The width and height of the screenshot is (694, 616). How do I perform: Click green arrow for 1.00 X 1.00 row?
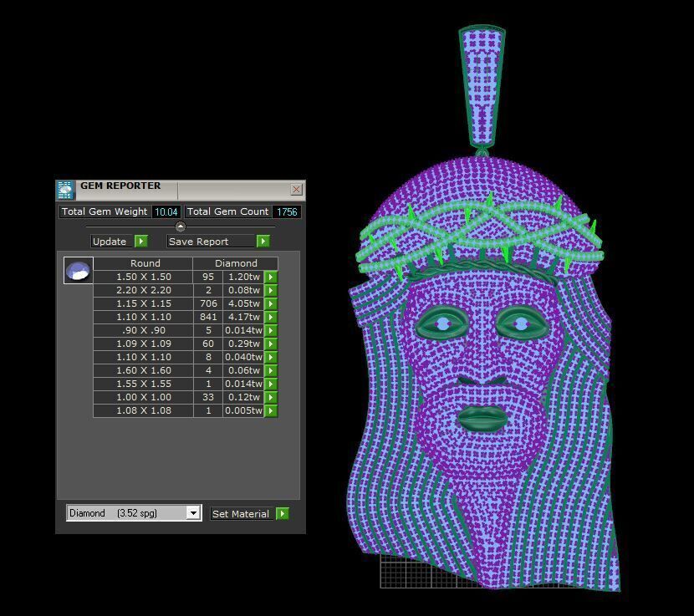point(271,397)
